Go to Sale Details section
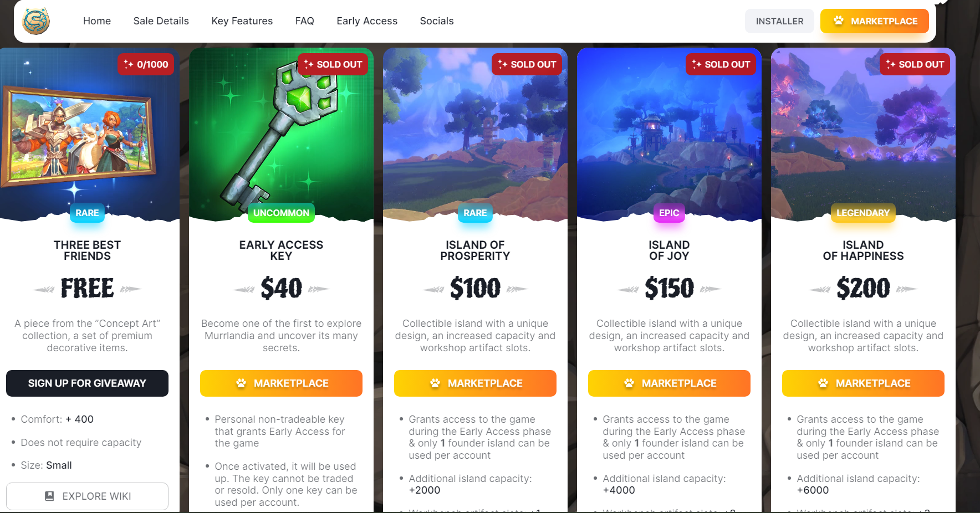 tap(161, 21)
